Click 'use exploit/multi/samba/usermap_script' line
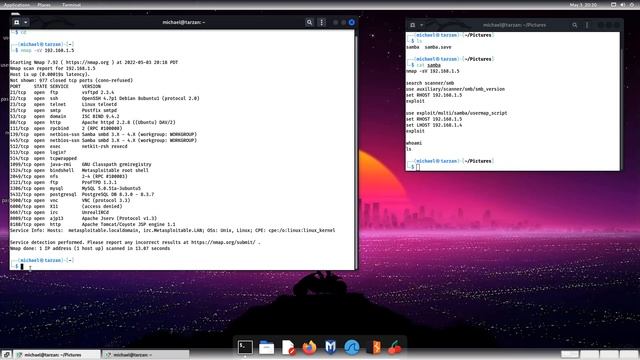 (x=456, y=113)
